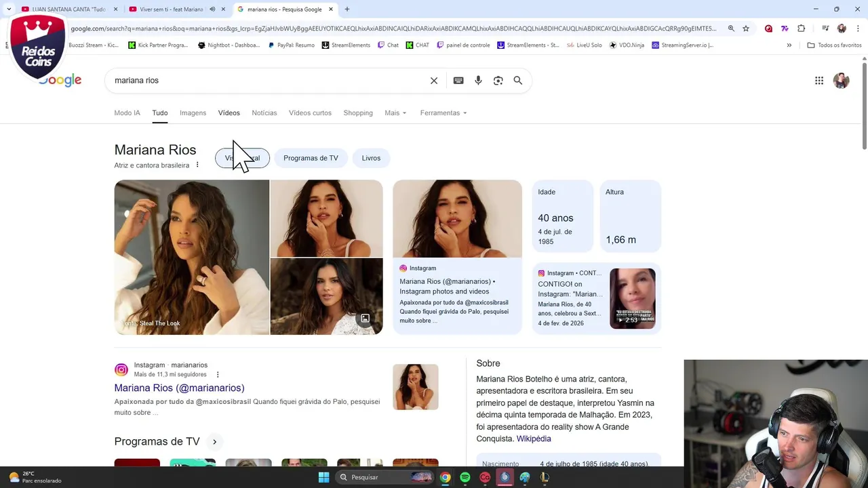Expand the Programas de TV section arrow

[x=214, y=442]
